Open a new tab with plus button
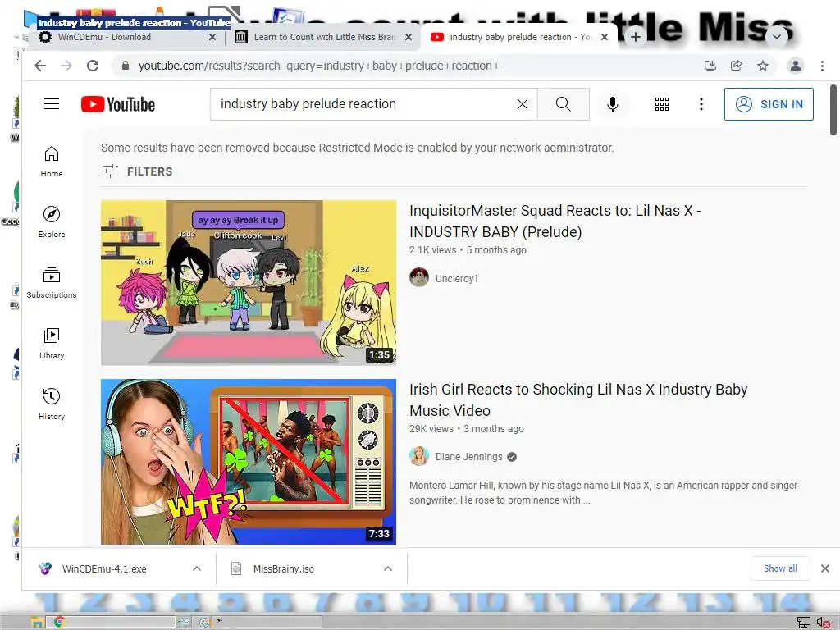Image resolution: width=840 pixels, height=630 pixels. pos(636,37)
